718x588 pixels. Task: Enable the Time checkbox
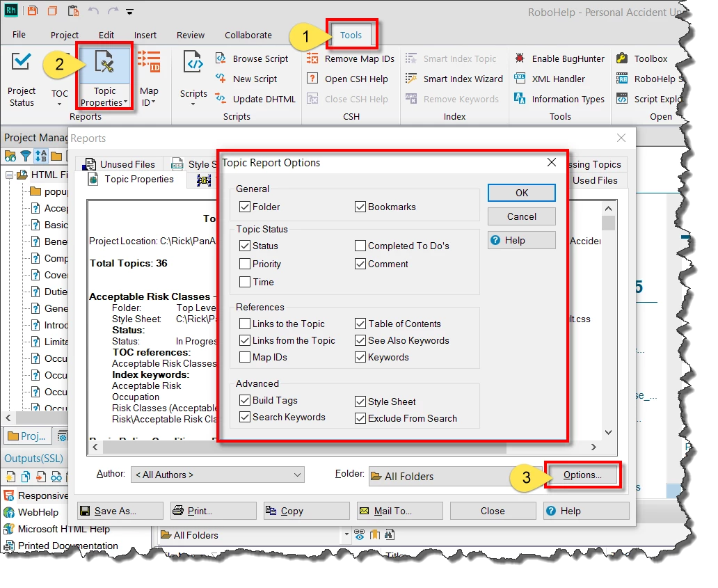[x=245, y=282]
